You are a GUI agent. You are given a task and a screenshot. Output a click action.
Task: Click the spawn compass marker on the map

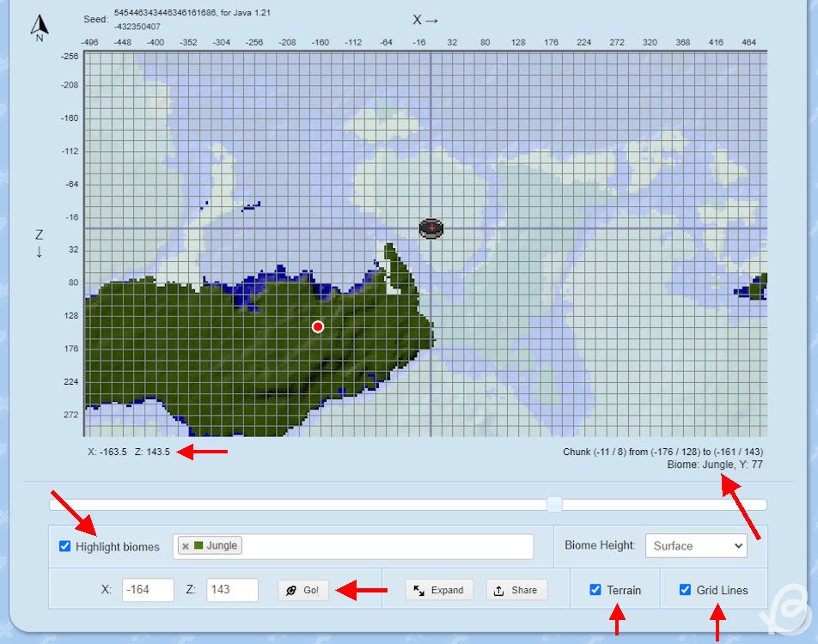point(430,228)
